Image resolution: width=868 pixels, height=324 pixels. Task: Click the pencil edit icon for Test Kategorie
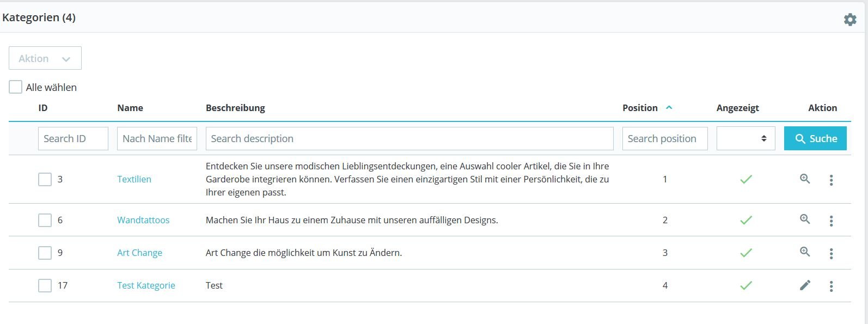[x=805, y=285]
